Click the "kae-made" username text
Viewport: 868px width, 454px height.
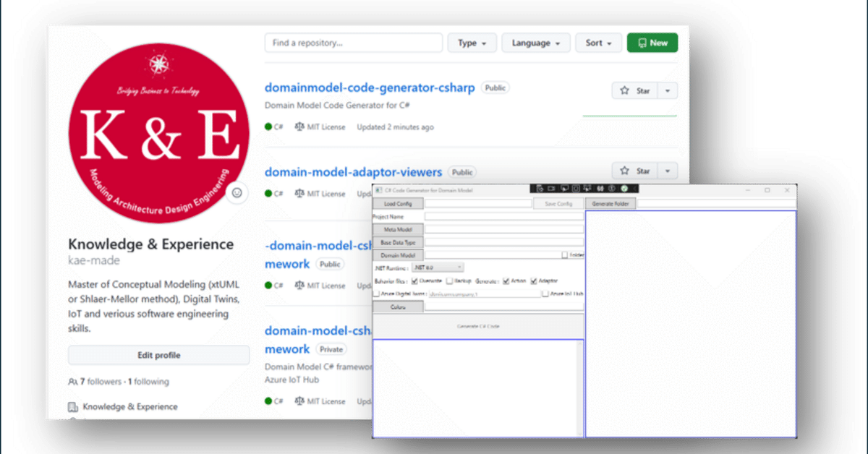[x=94, y=260]
